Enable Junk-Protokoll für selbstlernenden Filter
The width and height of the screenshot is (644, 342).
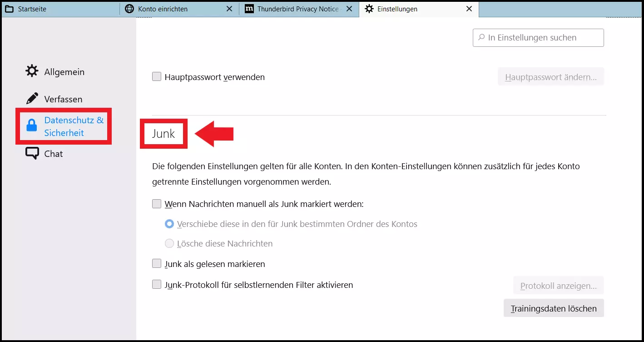pyautogui.click(x=157, y=284)
